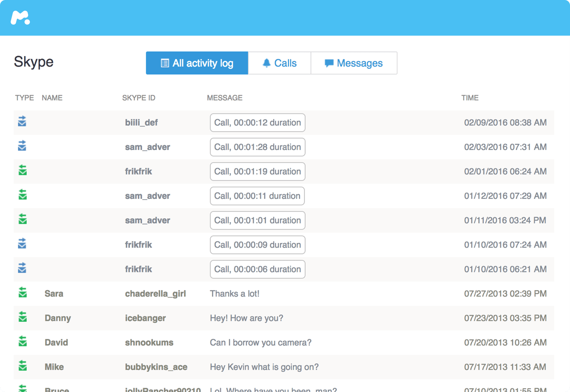This screenshot has width=570, height=392.
Task: Click outgoing icon on 02/03/2016 sam_adver row
Action: click(x=22, y=145)
